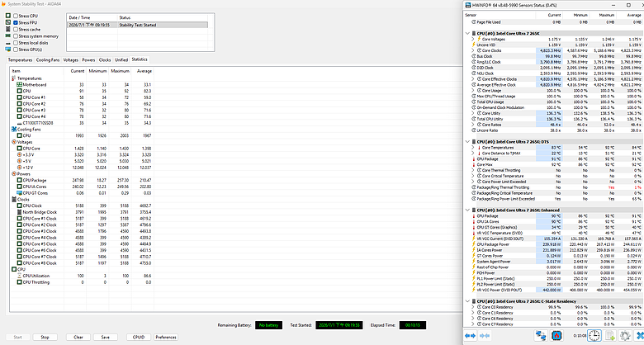
Task: Open HWiNFO sensor settings gear icon
Action: tap(625, 336)
